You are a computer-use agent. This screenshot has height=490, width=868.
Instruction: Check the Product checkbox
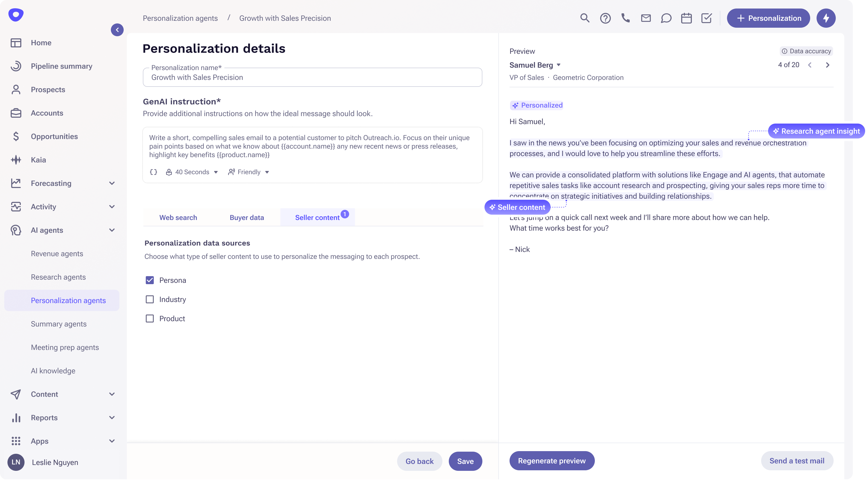coord(150,318)
